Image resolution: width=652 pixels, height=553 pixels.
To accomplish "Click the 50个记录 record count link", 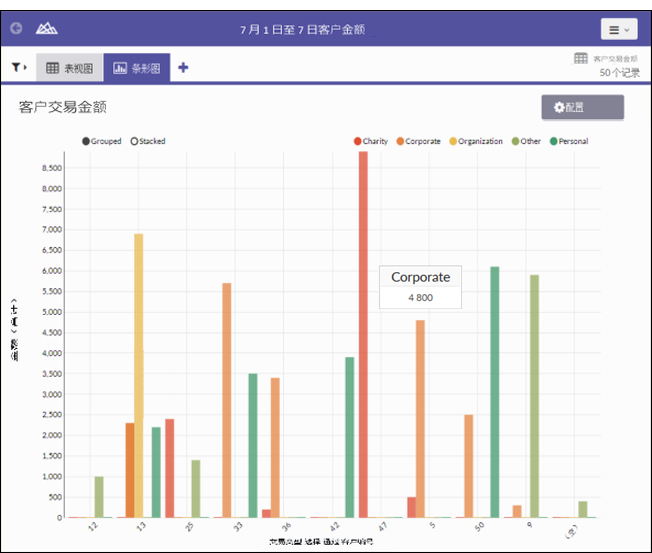I will [619, 73].
